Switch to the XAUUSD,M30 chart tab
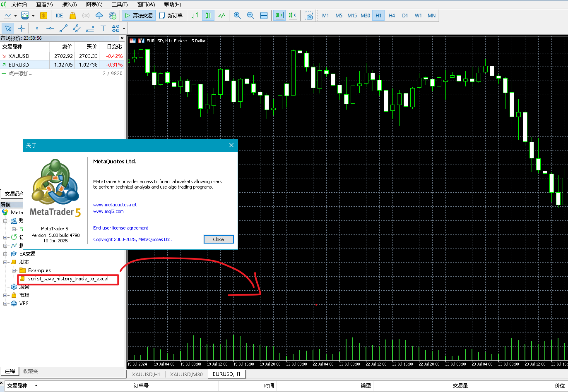The width and height of the screenshot is (568, 392). click(186, 374)
